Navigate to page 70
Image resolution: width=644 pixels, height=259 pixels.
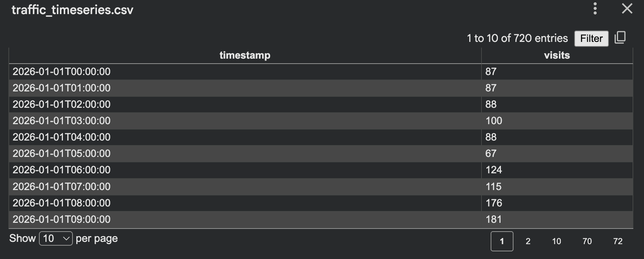pos(587,241)
